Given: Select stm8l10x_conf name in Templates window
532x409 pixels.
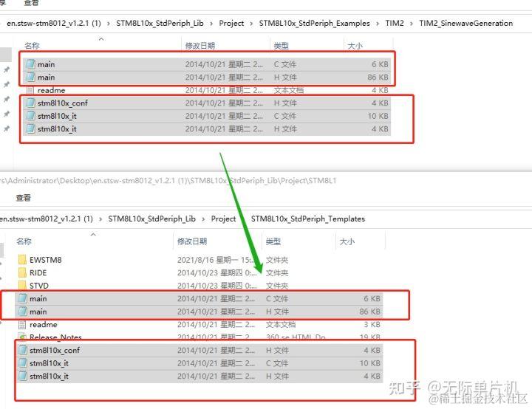Looking at the screenshot, I should 55,350.
